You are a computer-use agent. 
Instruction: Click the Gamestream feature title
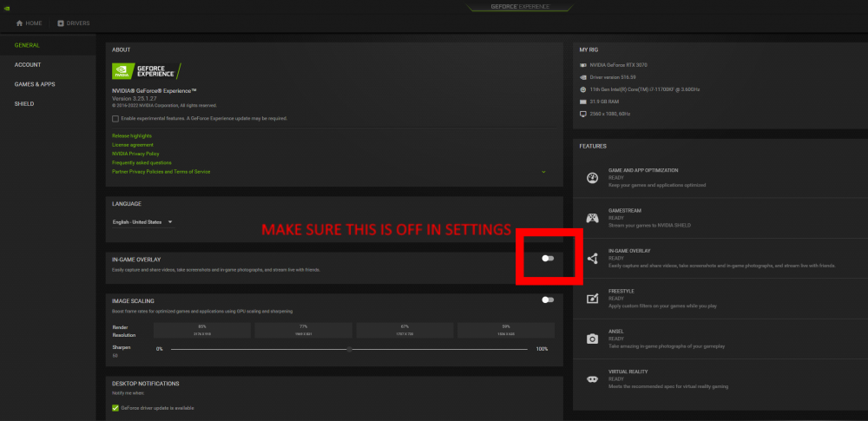pos(625,210)
